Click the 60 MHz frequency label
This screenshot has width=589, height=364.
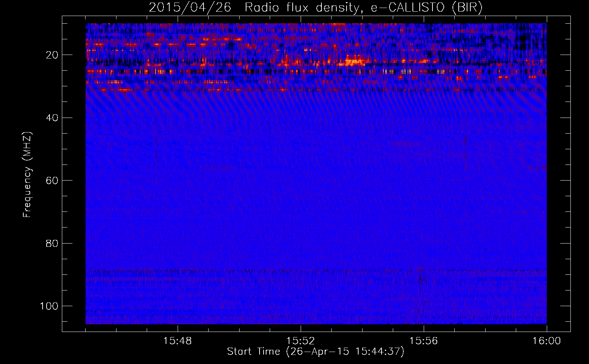click(x=52, y=181)
